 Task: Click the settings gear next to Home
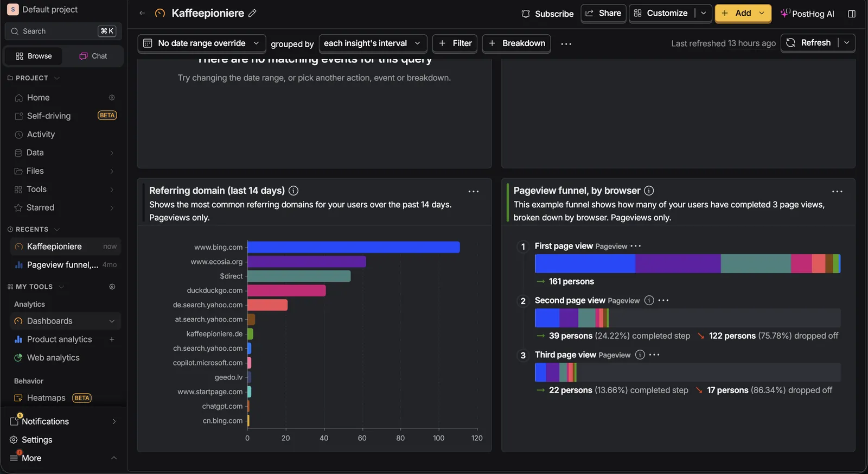pyautogui.click(x=112, y=98)
